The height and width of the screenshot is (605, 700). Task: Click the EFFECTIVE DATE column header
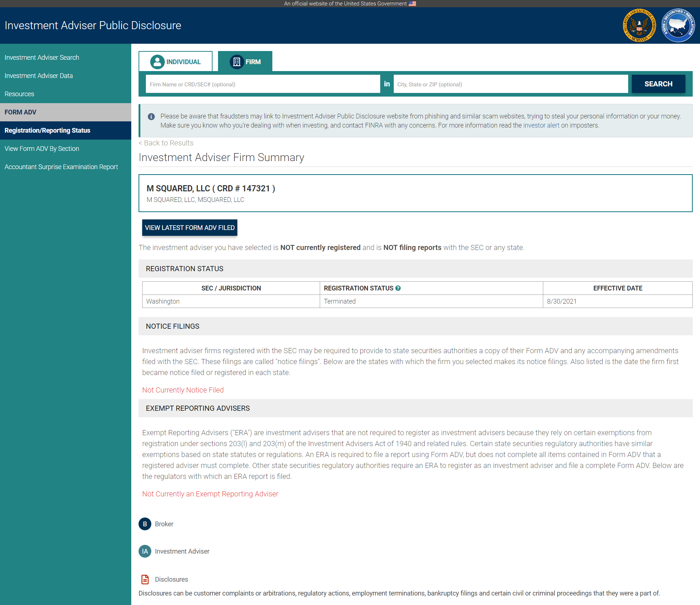coord(618,288)
